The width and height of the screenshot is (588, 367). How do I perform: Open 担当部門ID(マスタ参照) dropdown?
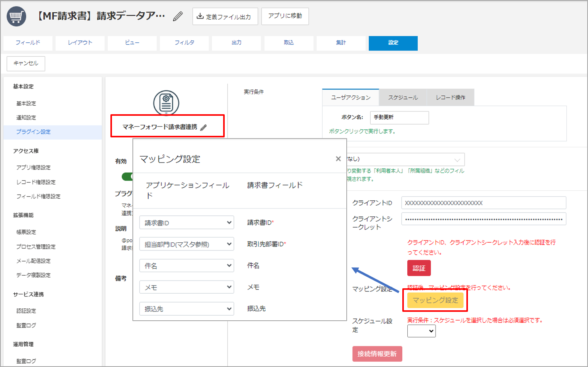(x=186, y=244)
